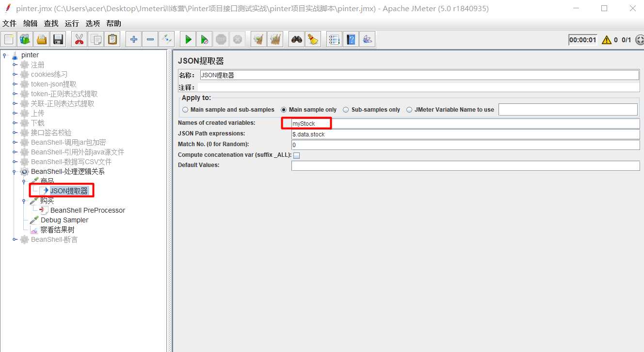Collapse the BeanShell-处理逻辑关系 node
This screenshot has height=352, width=644.
pos(15,171)
